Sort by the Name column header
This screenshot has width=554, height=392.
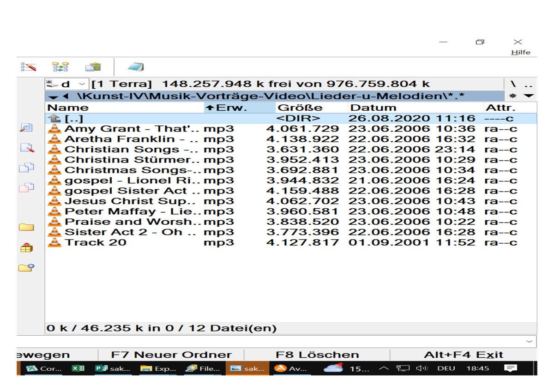click(125, 108)
